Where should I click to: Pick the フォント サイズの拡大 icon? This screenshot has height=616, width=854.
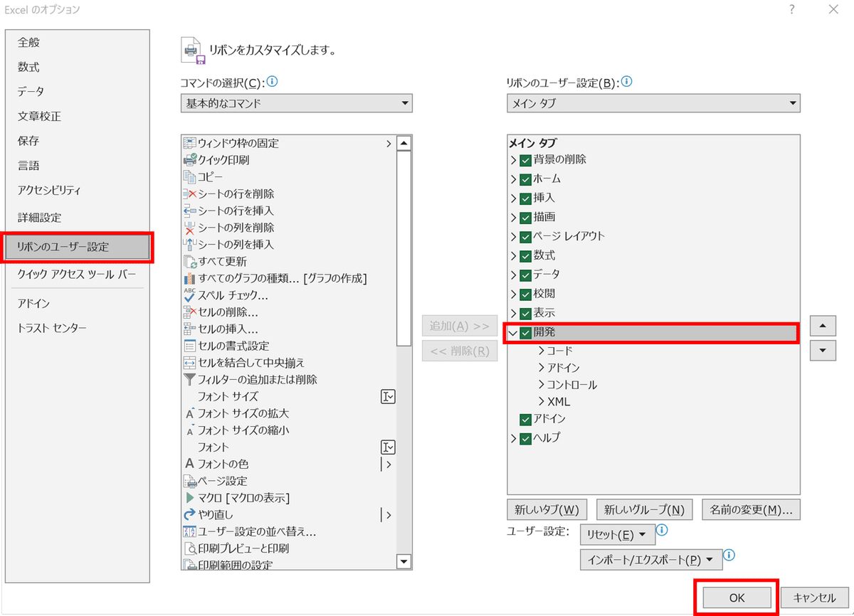tap(189, 413)
